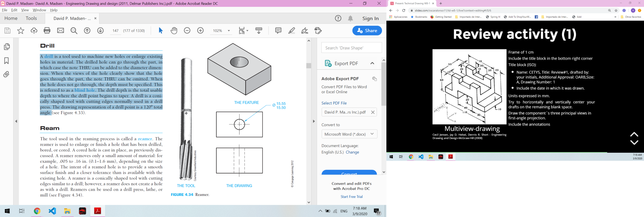The image size is (644, 217).
Task: Remove selected PDF file with X button
Action: coord(373,112)
